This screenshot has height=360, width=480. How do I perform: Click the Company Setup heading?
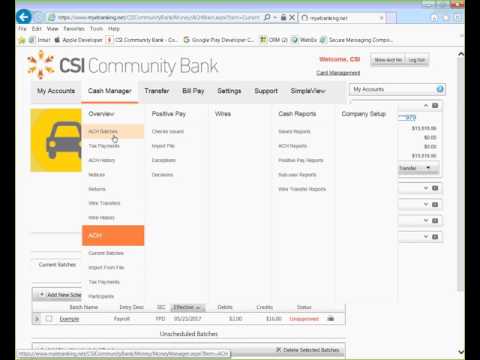(364, 114)
